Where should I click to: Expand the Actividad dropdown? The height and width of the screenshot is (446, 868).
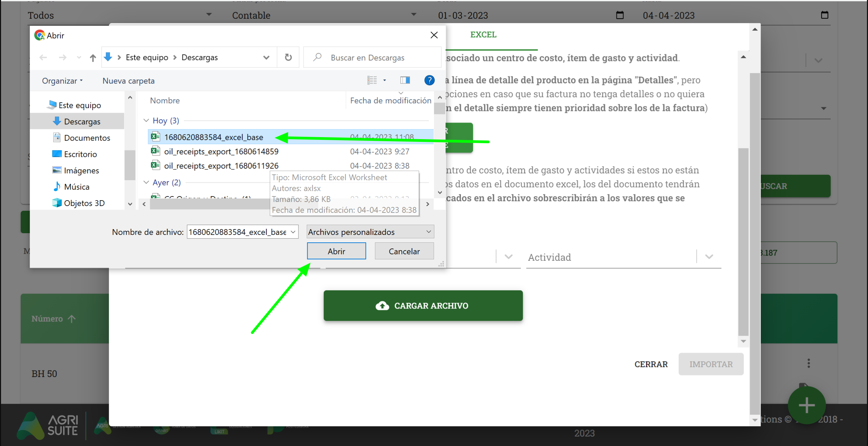pos(709,257)
